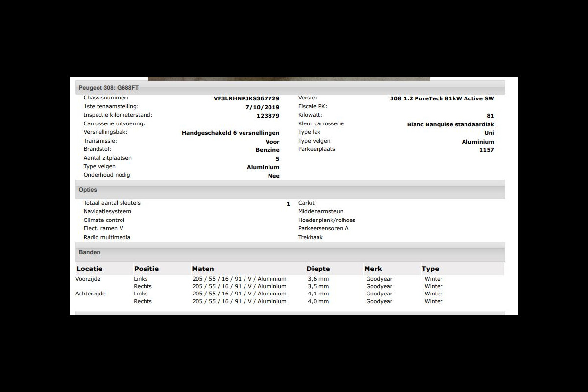Click Blanc Banquise standaardlak color value
The width and height of the screenshot is (588, 392).
click(x=450, y=124)
